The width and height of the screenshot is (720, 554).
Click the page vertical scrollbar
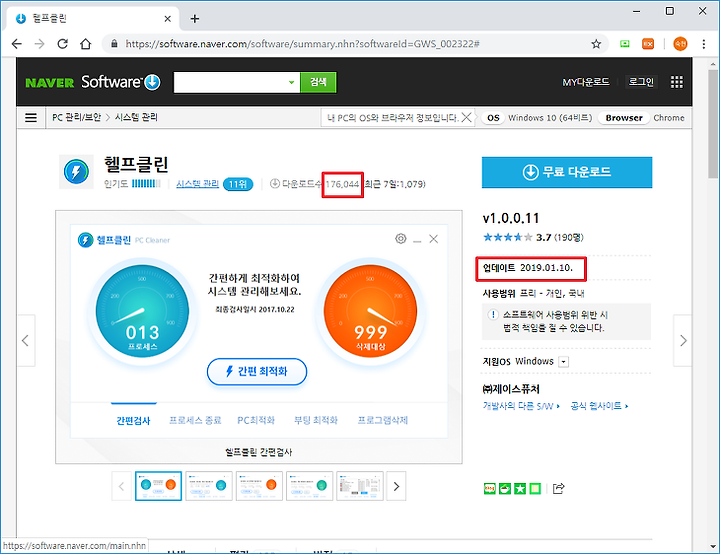tap(713, 124)
